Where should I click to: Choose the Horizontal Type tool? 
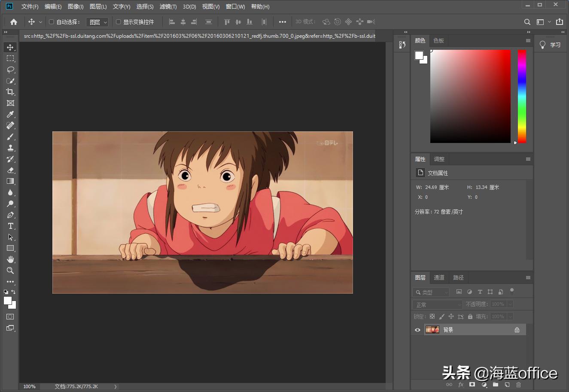click(10, 226)
